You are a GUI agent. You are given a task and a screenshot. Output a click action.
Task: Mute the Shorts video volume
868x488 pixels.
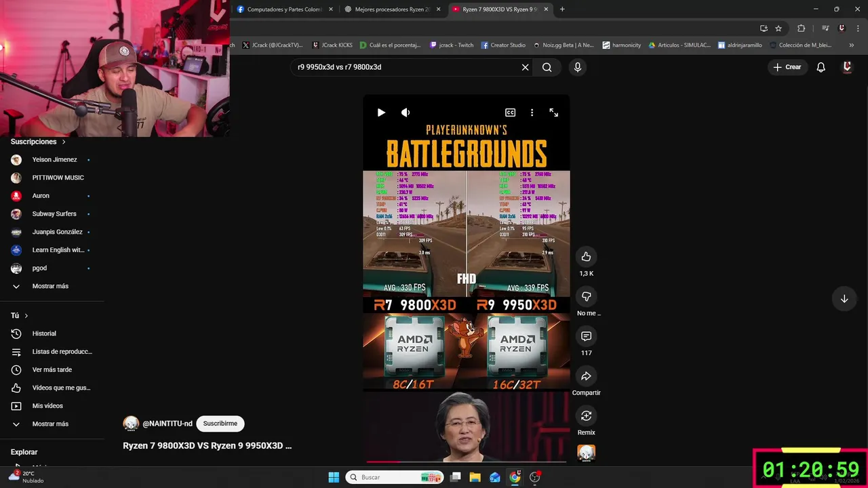[x=406, y=113]
